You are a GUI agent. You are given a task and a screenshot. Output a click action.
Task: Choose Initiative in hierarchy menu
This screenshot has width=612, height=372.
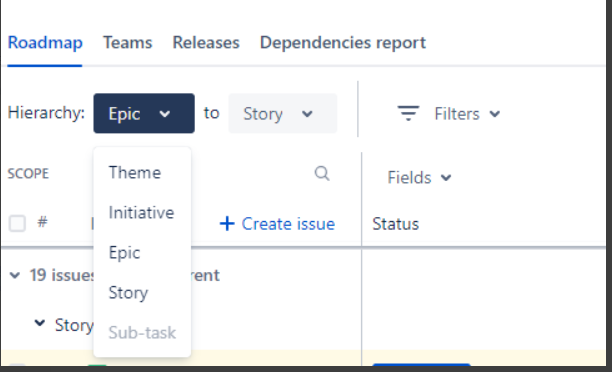tap(141, 213)
